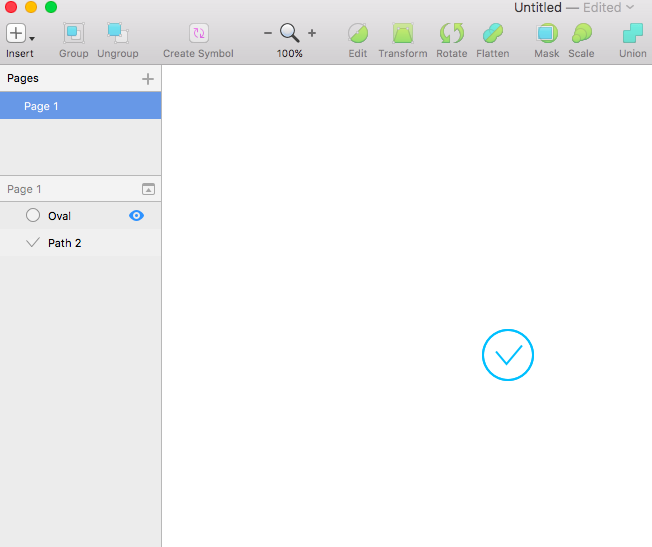652x547 pixels.
Task: Zoom in with the plus button
Action: (x=312, y=33)
